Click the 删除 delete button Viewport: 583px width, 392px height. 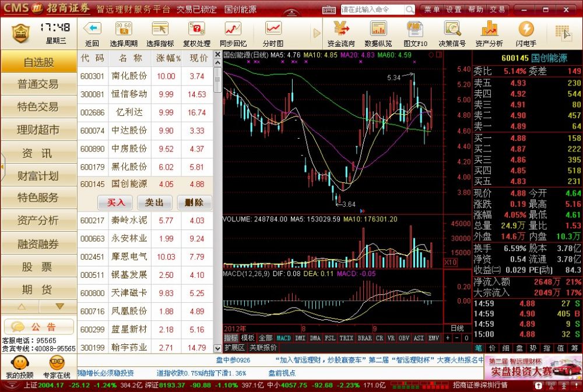click(x=194, y=203)
